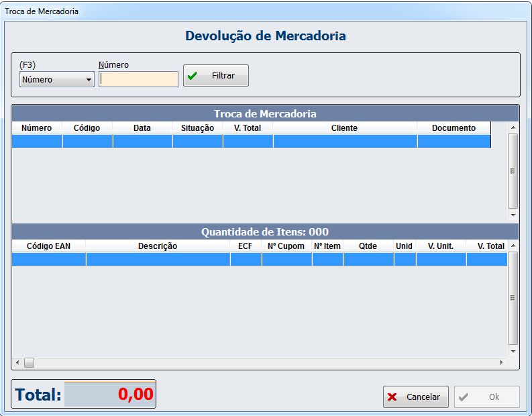The width and height of the screenshot is (532, 416).
Task: Select the Situação column header
Action: [197, 128]
